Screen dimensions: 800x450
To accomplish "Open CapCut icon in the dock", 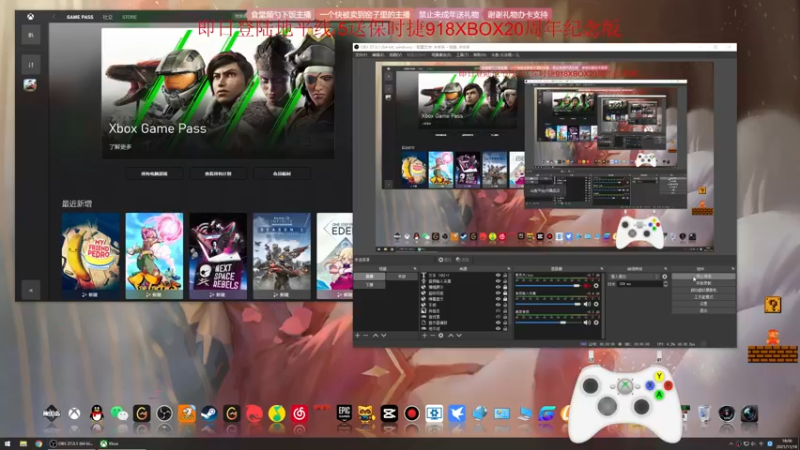I will click(389, 414).
